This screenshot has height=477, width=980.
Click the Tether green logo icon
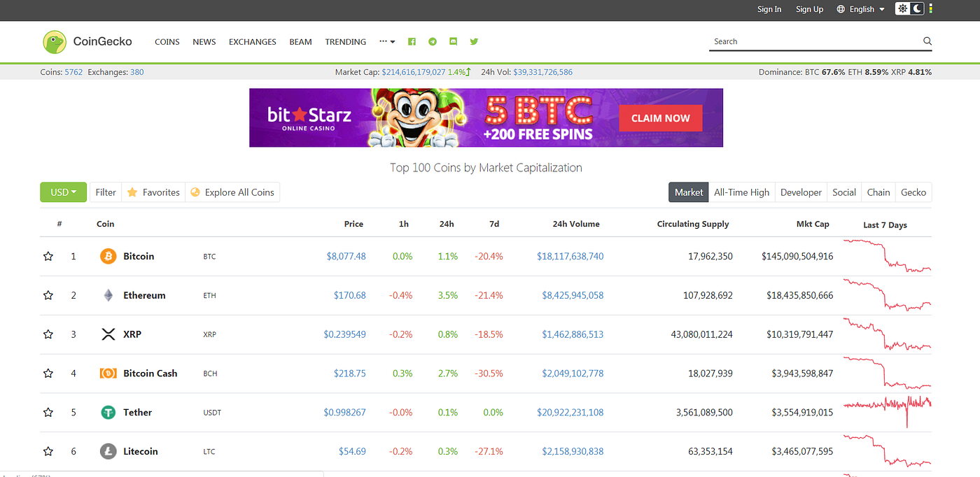(x=108, y=413)
